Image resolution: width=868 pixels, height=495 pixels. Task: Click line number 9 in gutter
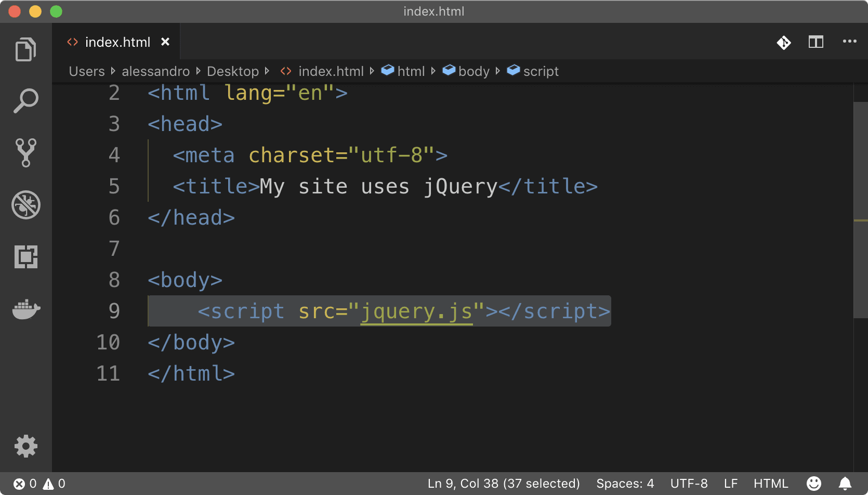click(114, 311)
